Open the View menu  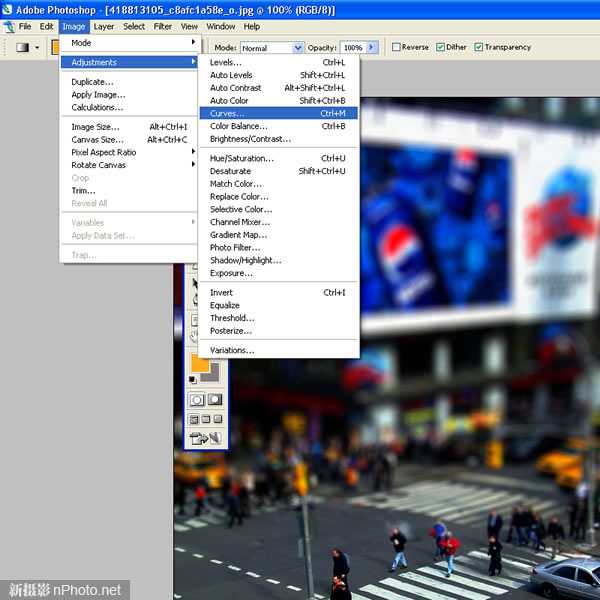[189, 27]
